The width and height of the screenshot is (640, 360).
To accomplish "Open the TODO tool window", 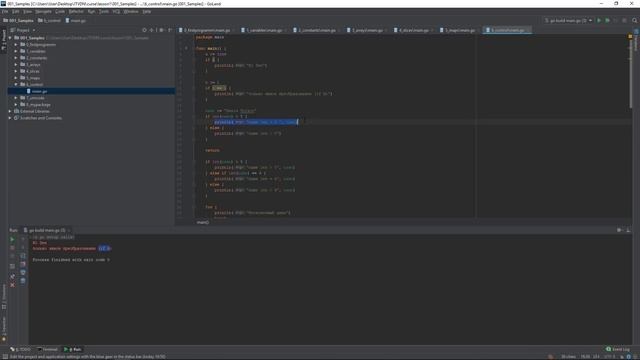I will (x=20, y=349).
